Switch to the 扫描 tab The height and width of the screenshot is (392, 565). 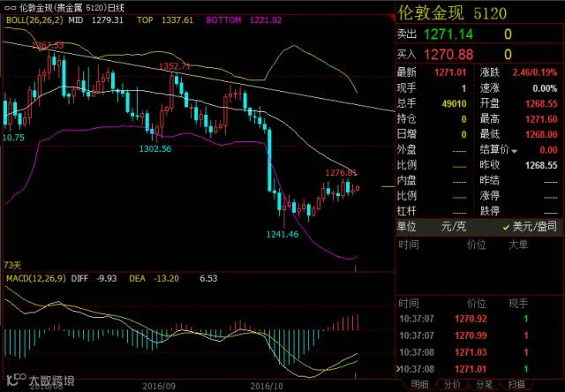point(516,385)
